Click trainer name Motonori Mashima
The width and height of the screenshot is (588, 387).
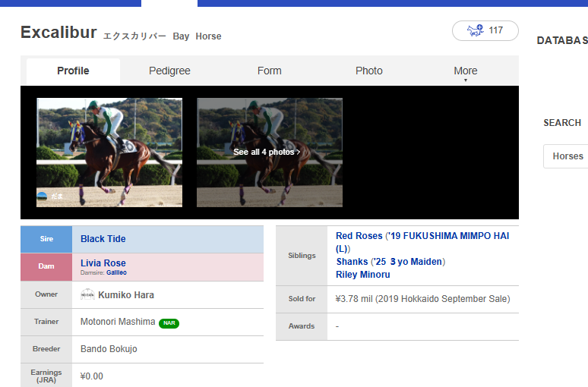[118, 322]
